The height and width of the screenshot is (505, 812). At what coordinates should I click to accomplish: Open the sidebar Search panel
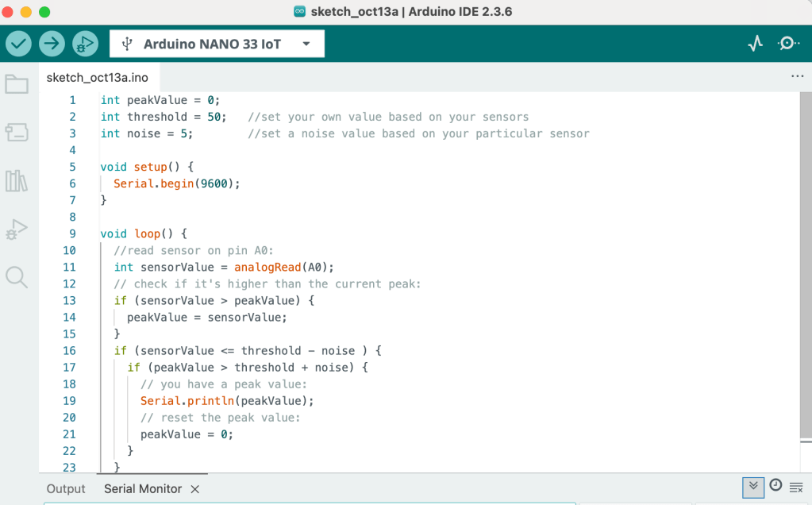(x=17, y=277)
